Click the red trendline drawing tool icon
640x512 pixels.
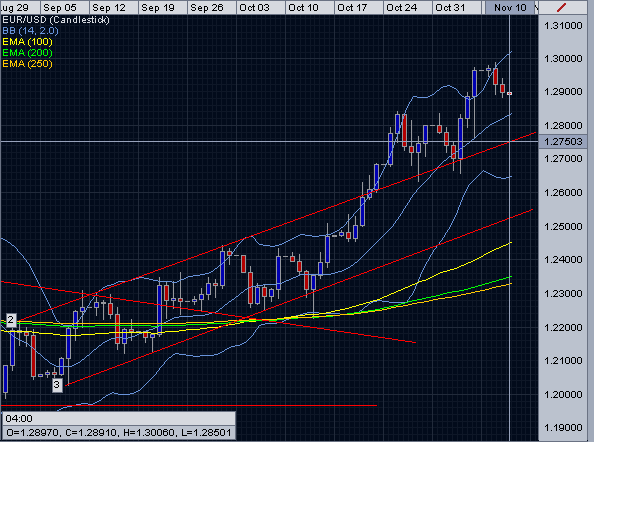(x=562, y=7)
